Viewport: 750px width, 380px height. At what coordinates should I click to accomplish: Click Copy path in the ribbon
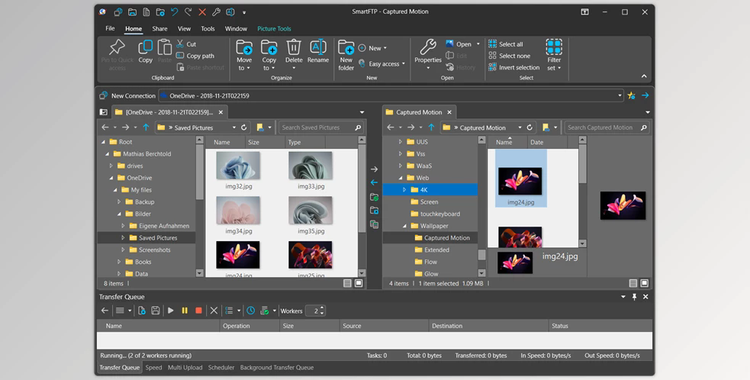coord(196,56)
